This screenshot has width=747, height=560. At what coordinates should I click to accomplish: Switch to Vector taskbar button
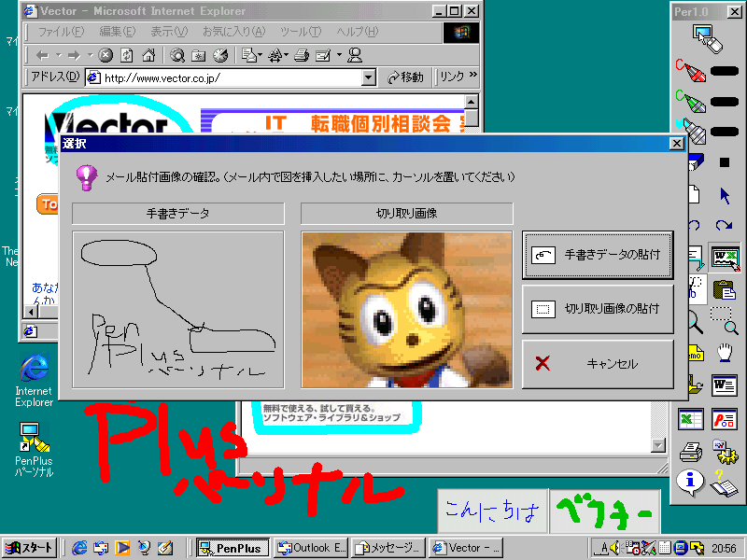[466, 548]
